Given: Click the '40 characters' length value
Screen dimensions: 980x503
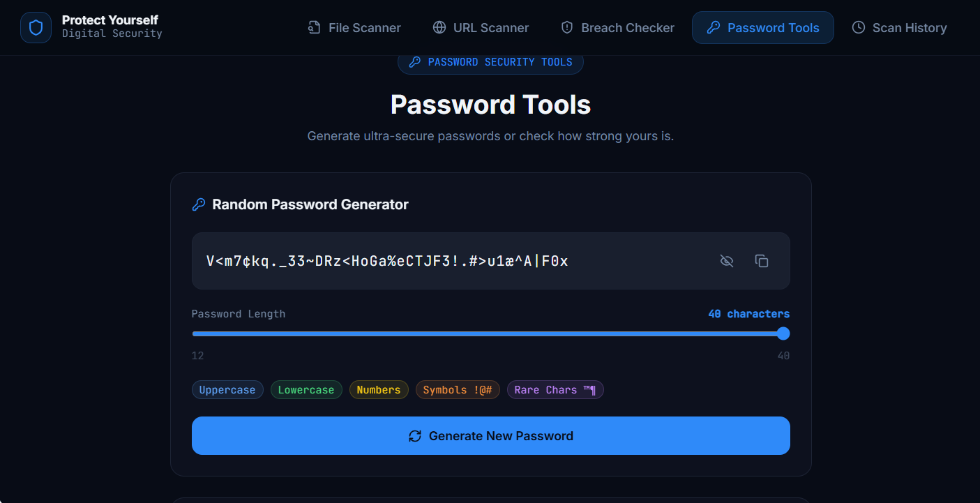Looking at the screenshot, I should click(x=749, y=314).
